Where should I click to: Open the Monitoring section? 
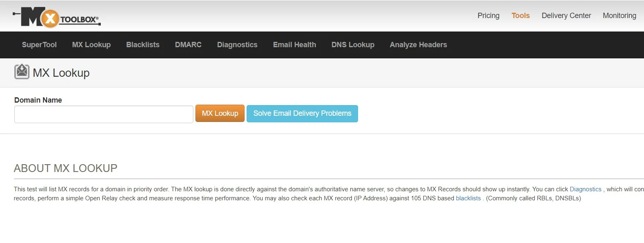click(619, 16)
